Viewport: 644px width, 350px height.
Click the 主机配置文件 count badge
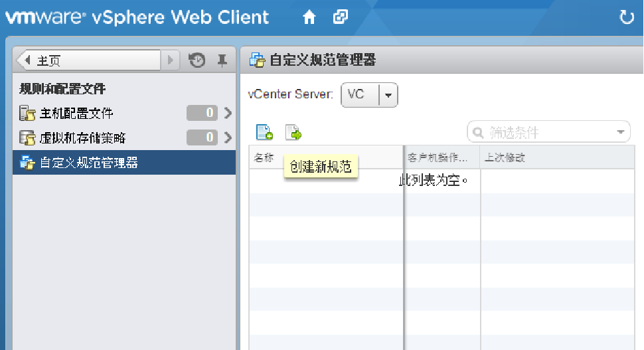[x=202, y=113]
